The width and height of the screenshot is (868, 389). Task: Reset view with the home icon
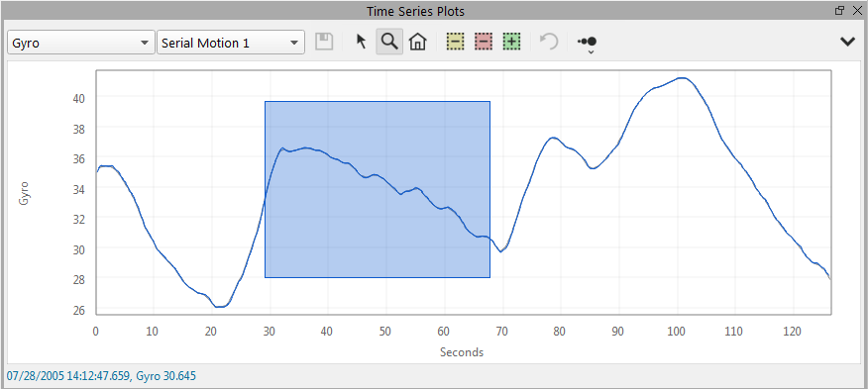417,42
